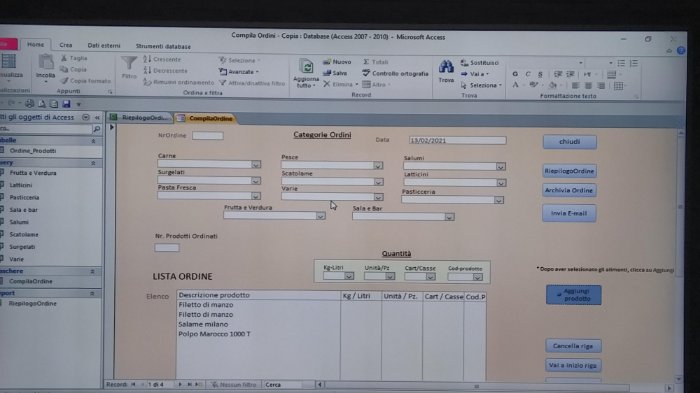Click the Filtro funnel icon
700x393 pixels.
(129, 63)
